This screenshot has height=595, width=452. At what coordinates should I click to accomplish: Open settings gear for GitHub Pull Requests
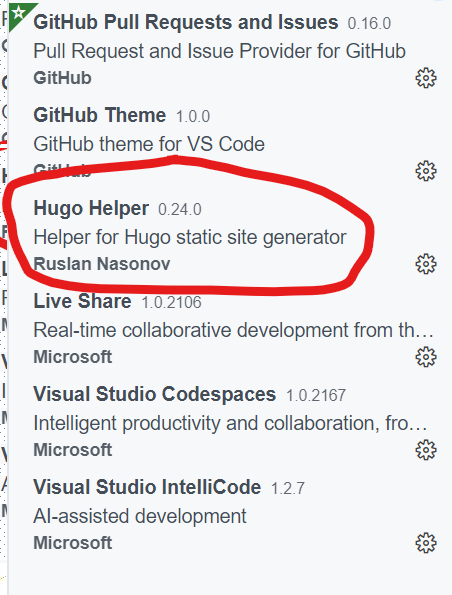(426, 78)
